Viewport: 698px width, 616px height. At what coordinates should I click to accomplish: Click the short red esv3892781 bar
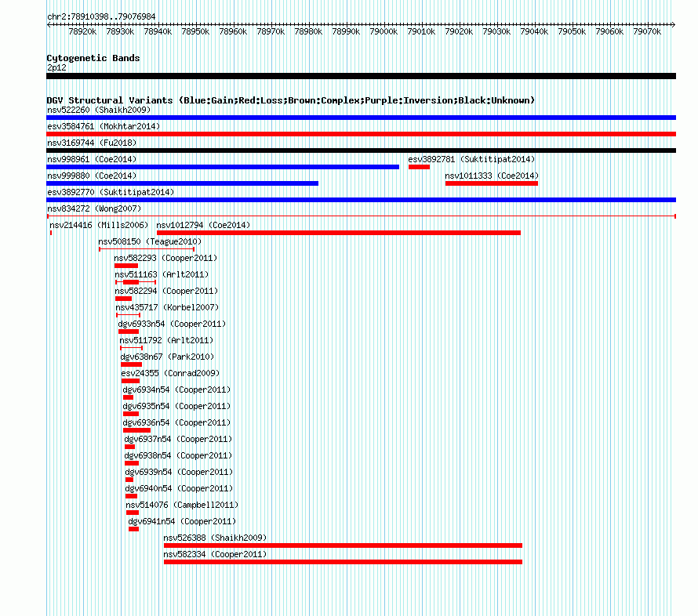click(x=419, y=167)
